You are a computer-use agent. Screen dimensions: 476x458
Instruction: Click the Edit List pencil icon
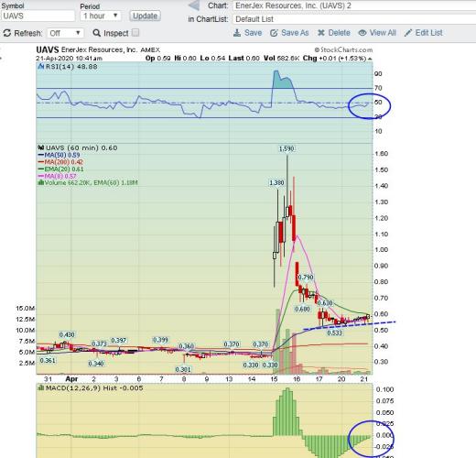[408, 33]
